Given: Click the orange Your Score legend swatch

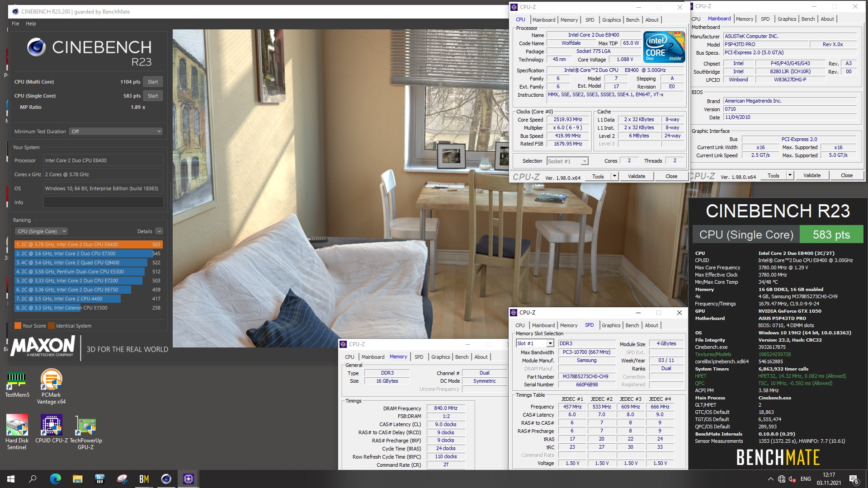Looking at the screenshot, I should 18,326.
